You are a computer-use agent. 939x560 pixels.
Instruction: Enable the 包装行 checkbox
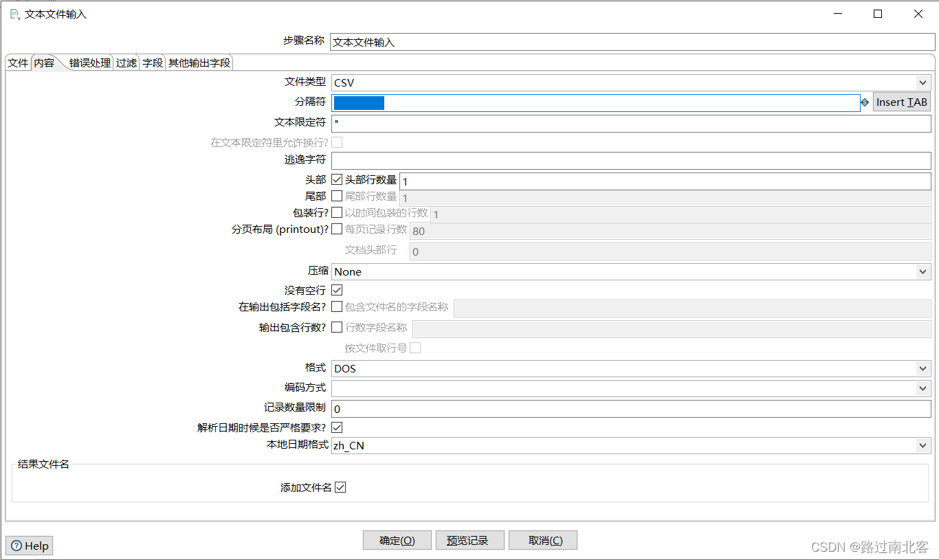click(337, 212)
